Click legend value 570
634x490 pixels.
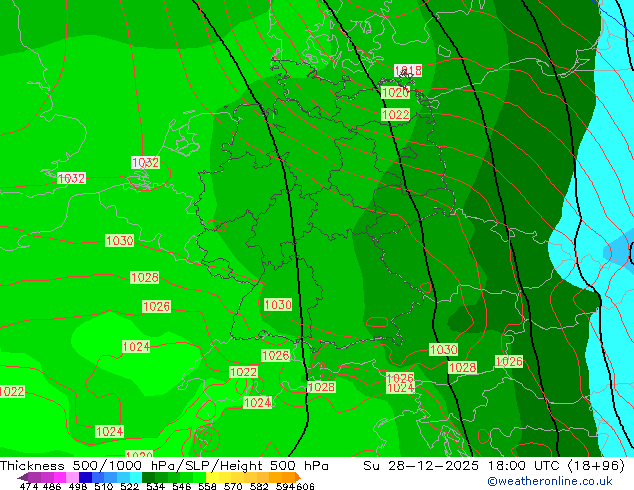click(x=233, y=486)
